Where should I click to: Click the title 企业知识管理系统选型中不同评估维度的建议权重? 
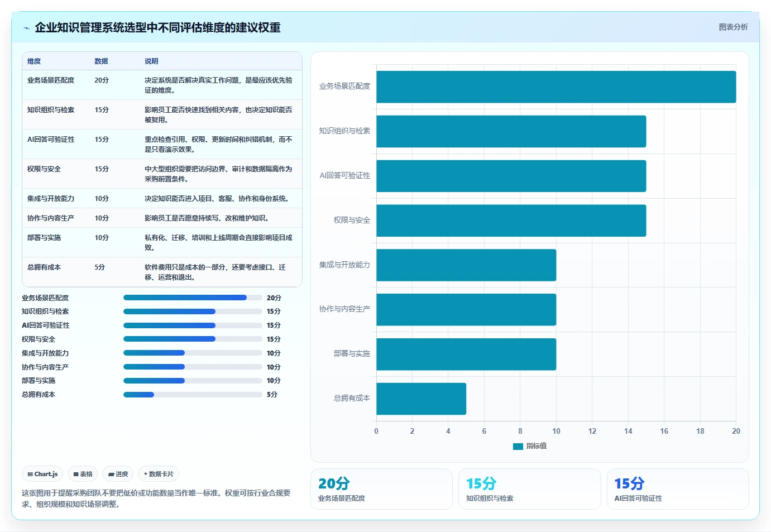point(157,27)
